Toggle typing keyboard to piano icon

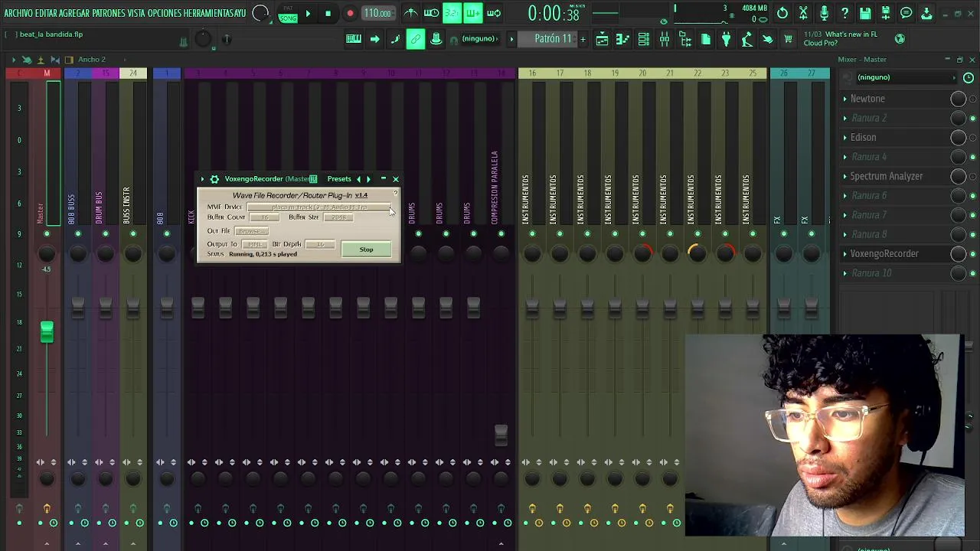coord(354,39)
